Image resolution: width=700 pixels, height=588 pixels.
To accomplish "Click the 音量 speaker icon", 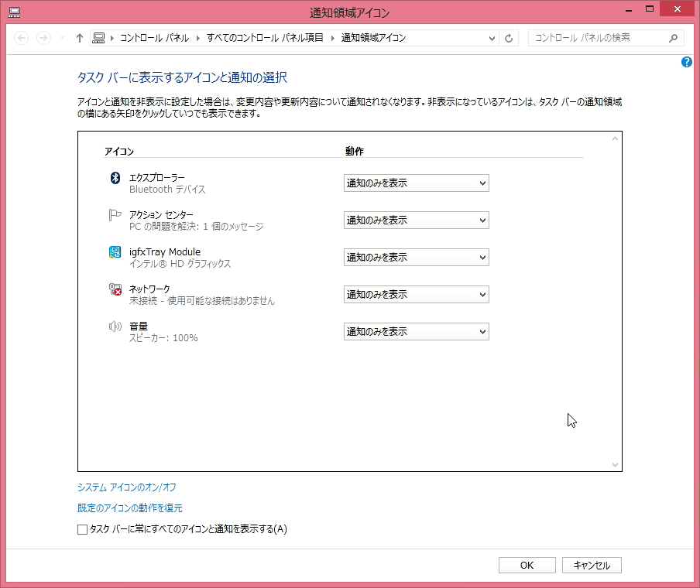I will [x=114, y=326].
